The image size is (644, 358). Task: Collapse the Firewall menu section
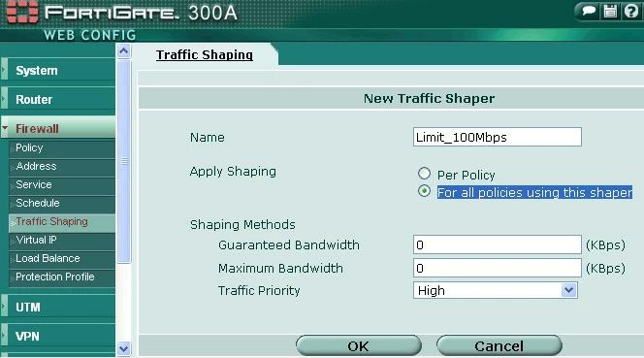58,129
